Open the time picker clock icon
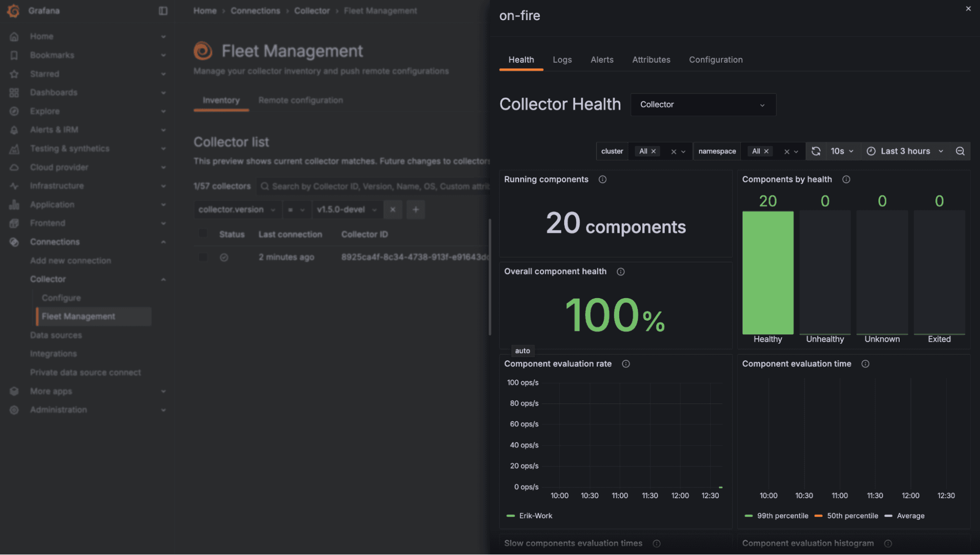The width and height of the screenshot is (980, 555). tap(871, 151)
